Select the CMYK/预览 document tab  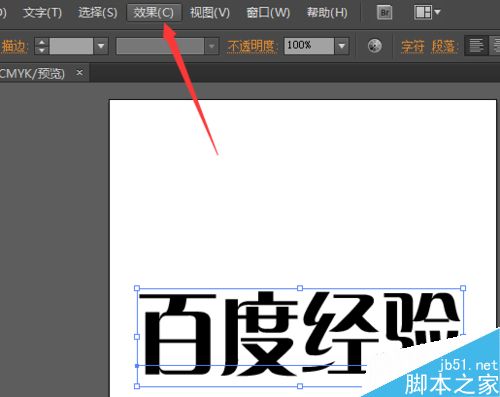(37, 73)
